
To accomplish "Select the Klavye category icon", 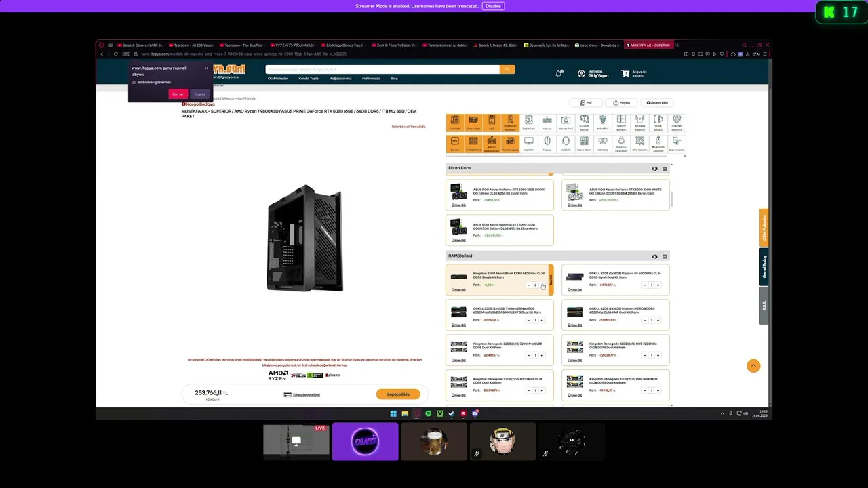I will tap(547, 123).
